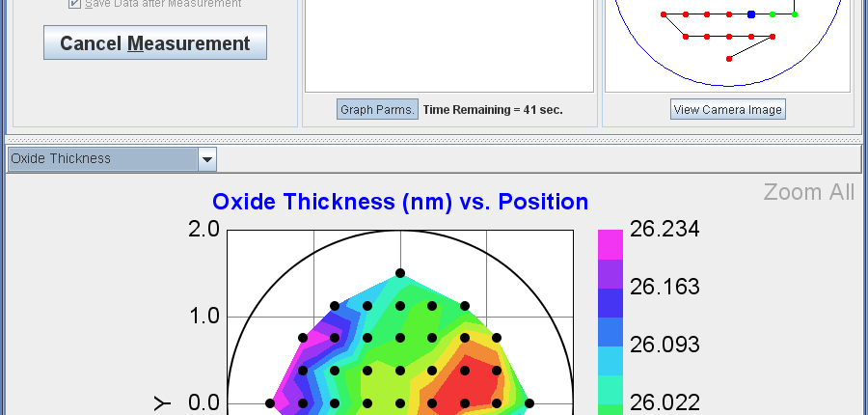Click the blue 26.093 legend color swatch

(x=610, y=331)
